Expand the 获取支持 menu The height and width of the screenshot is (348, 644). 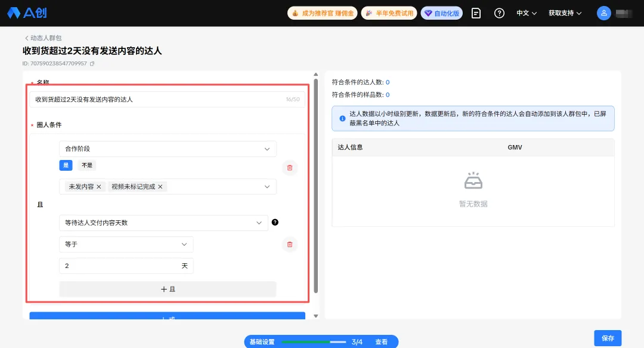[x=565, y=13]
